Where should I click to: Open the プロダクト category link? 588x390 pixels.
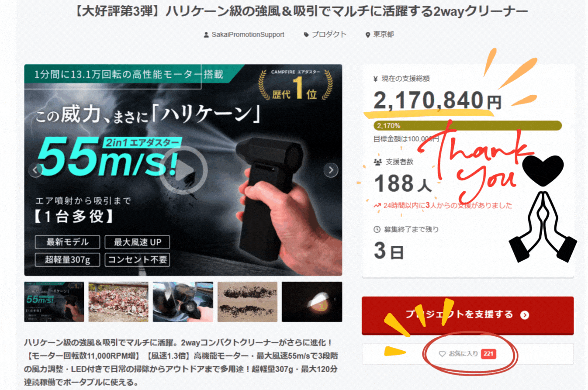[329, 35]
